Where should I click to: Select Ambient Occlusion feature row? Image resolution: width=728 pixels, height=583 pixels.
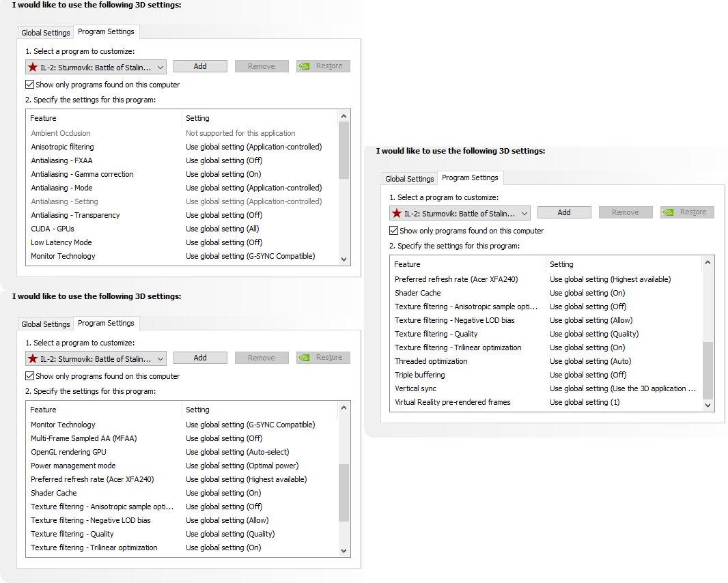pos(182,133)
